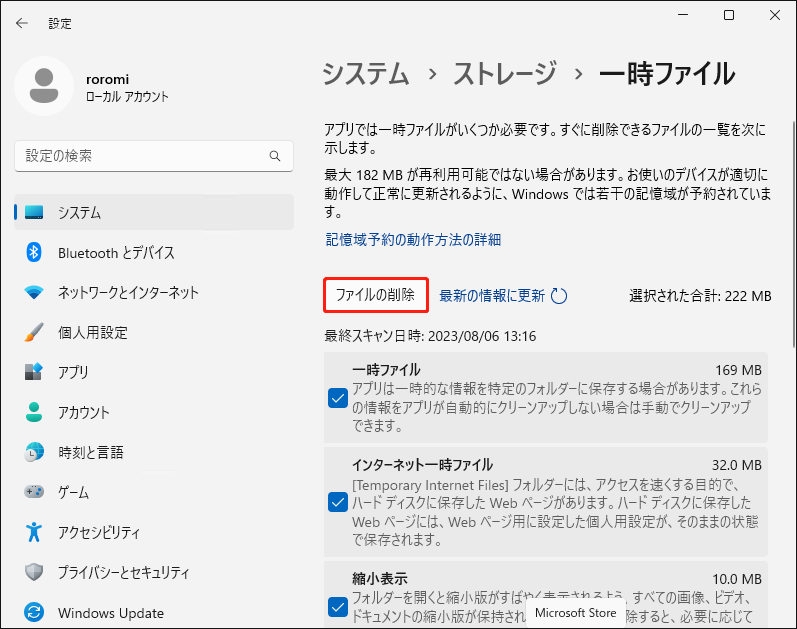
Task: Click the network Wi-Fi icon
Action: (34, 292)
